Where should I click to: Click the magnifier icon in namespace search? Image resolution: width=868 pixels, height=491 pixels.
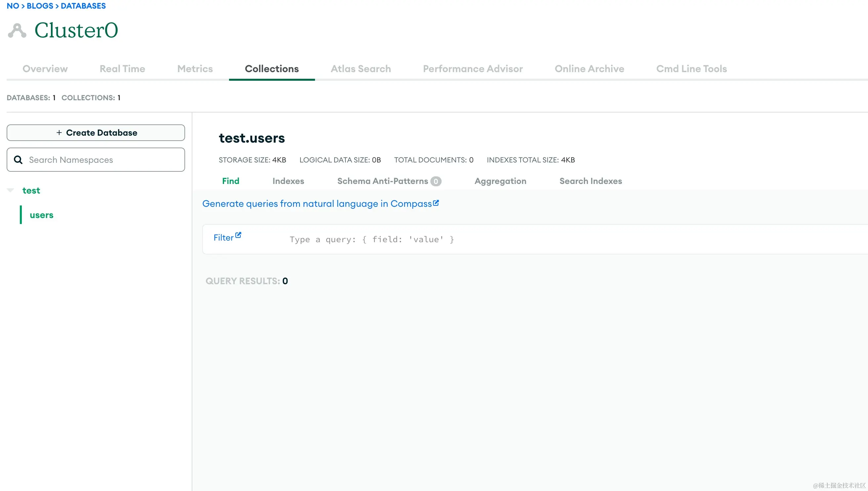[x=18, y=160]
